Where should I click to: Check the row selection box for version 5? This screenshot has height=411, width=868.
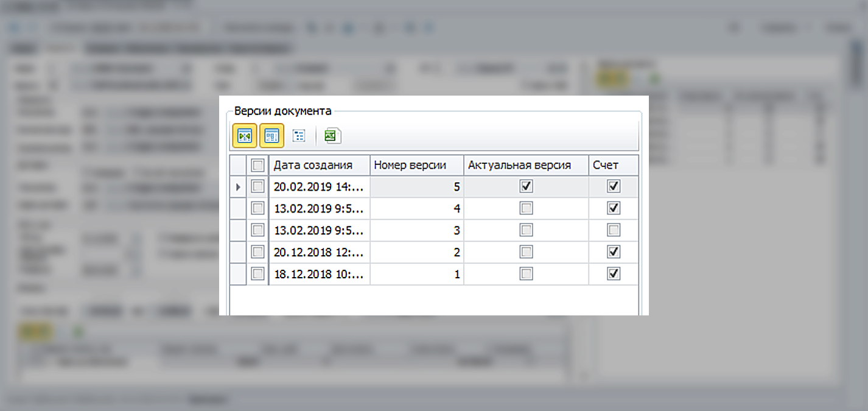257,186
